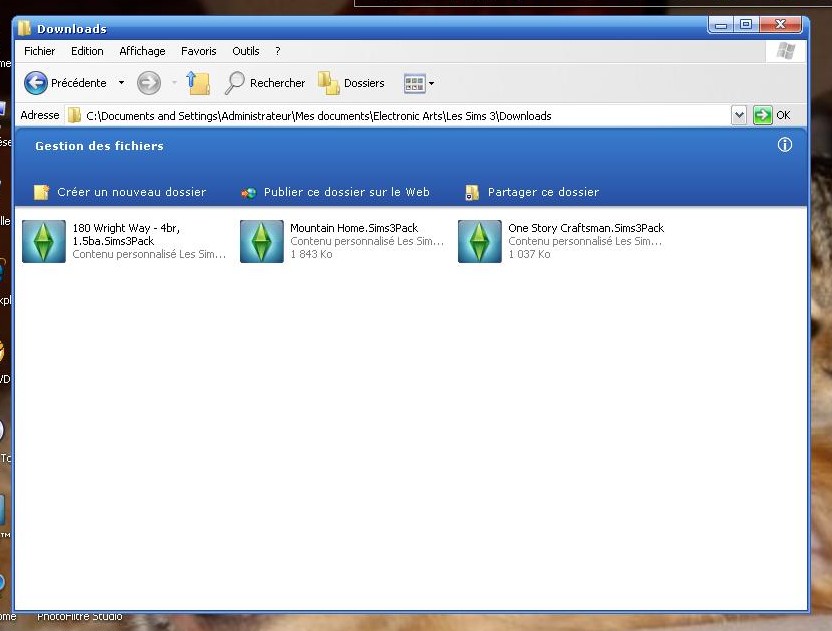Click the greyed forward arrow button
Image resolution: width=832 pixels, height=631 pixels.
pyautogui.click(x=149, y=83)
